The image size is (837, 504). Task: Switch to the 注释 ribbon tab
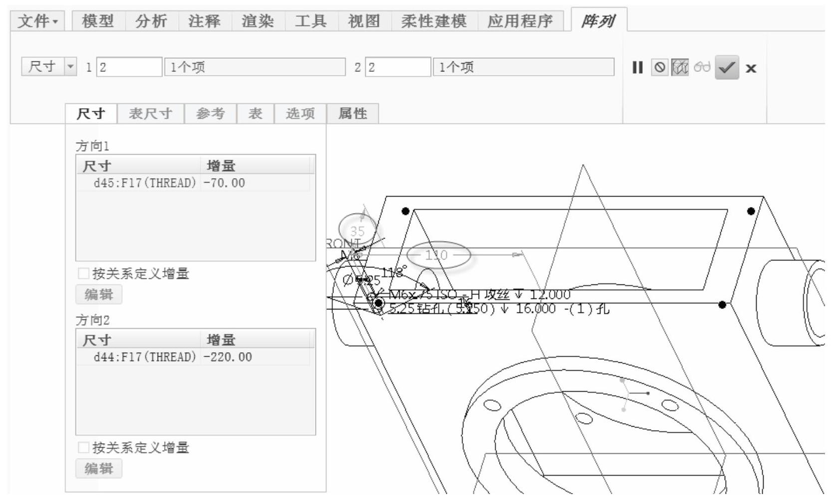204,21
